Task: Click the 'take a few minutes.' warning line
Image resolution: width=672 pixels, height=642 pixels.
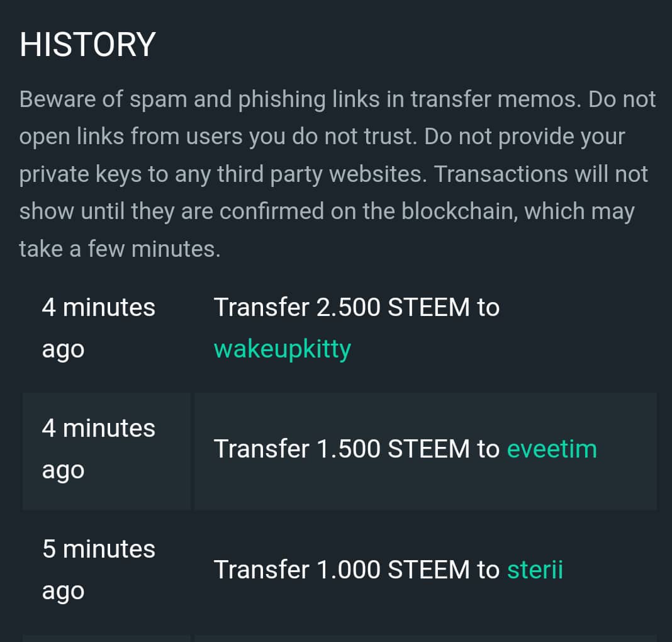Action: 120,249
